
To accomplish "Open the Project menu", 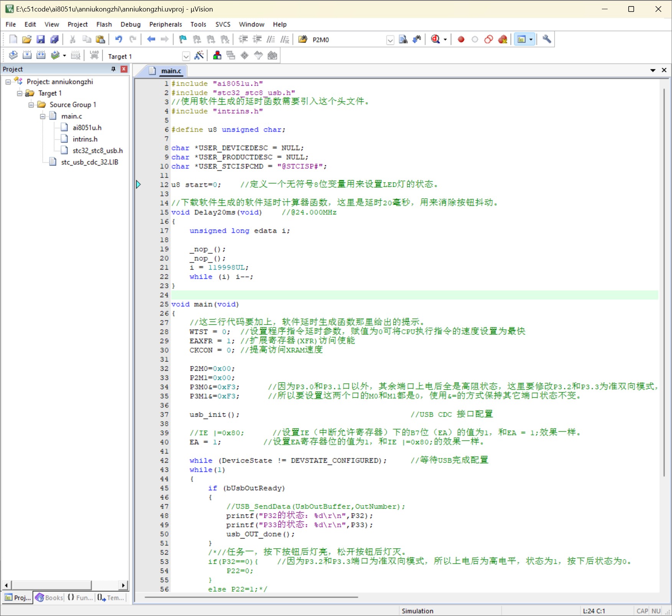I will click(x=78, y=24).
